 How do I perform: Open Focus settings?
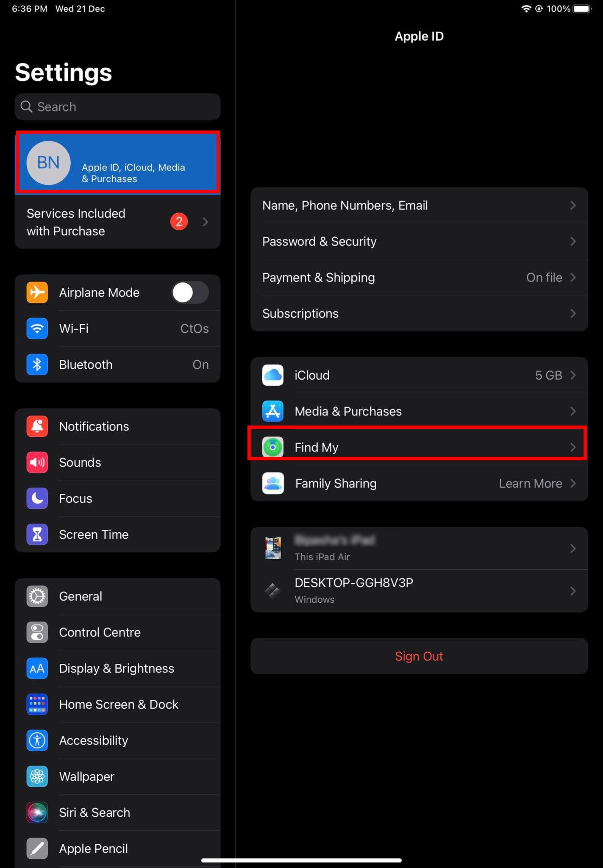118,498
